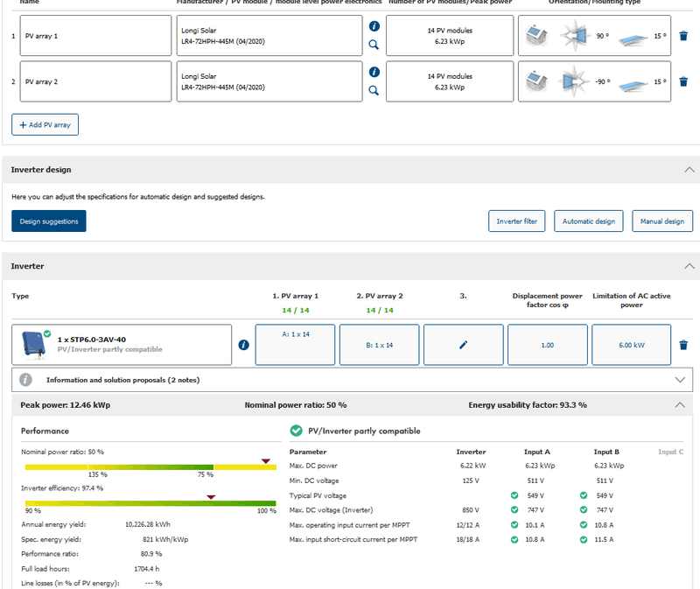Click magnifier search icon for PV array 1
700x589 pixels.
pos(374,45)
